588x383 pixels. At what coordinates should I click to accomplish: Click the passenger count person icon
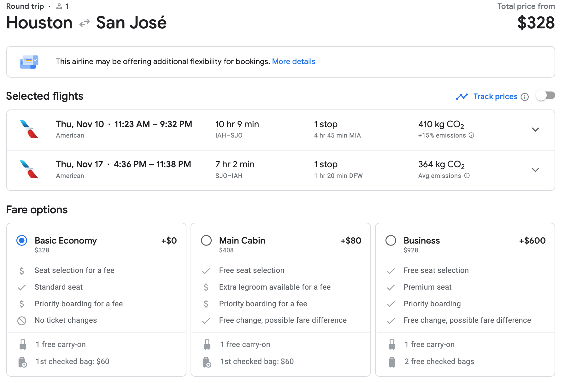click(x=59, y=6)
